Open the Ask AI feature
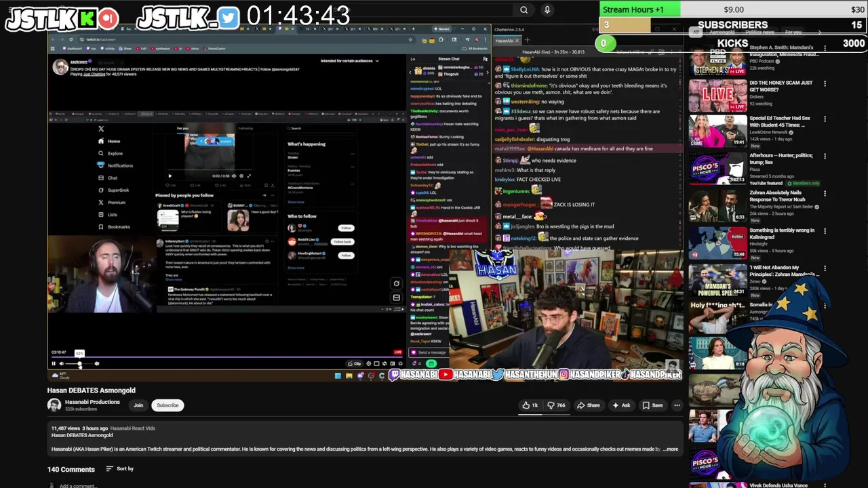Image resolution: width=868 pixels, height=488 pixels. (x=621, y=405)
